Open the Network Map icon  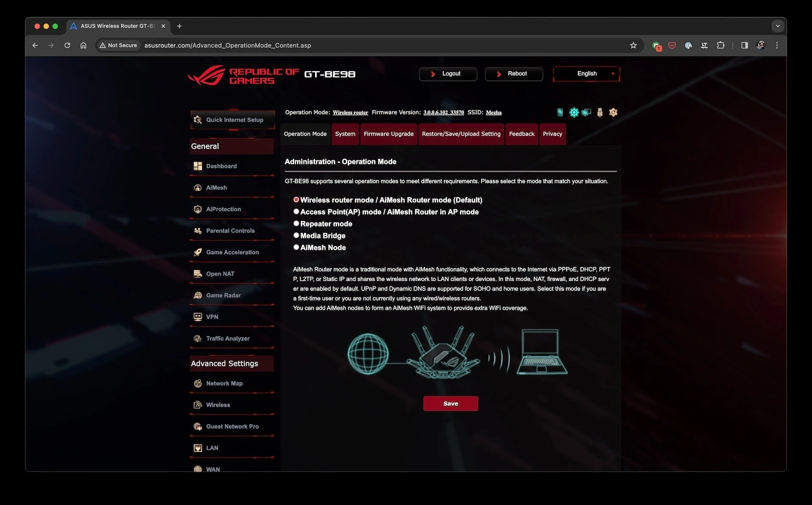point(198,384)
